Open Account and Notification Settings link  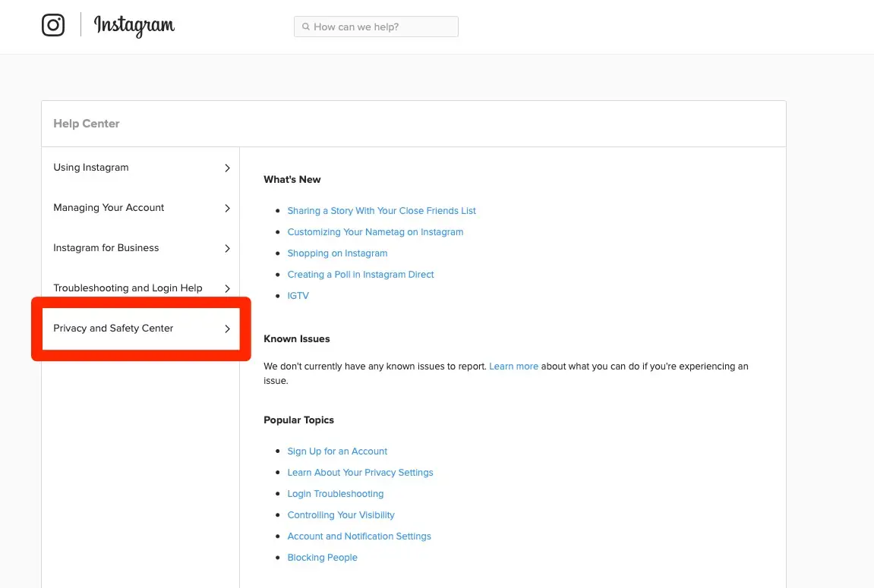pos(359,536)
